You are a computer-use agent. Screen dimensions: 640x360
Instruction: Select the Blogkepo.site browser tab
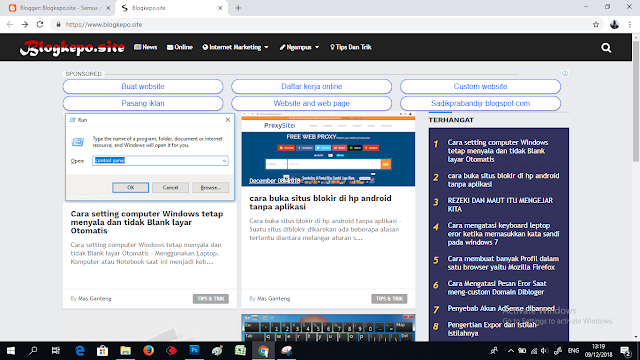[171, 8]
